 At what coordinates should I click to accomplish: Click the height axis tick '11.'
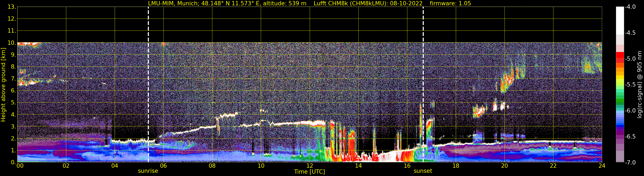click(12, 31)
